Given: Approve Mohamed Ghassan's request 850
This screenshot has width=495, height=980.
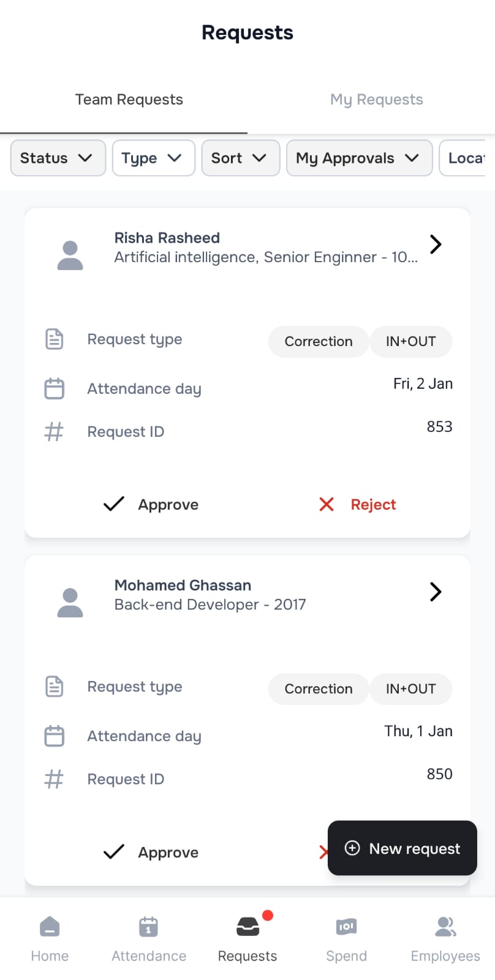Looking at the screenshot, I should (x=151, y=852).
